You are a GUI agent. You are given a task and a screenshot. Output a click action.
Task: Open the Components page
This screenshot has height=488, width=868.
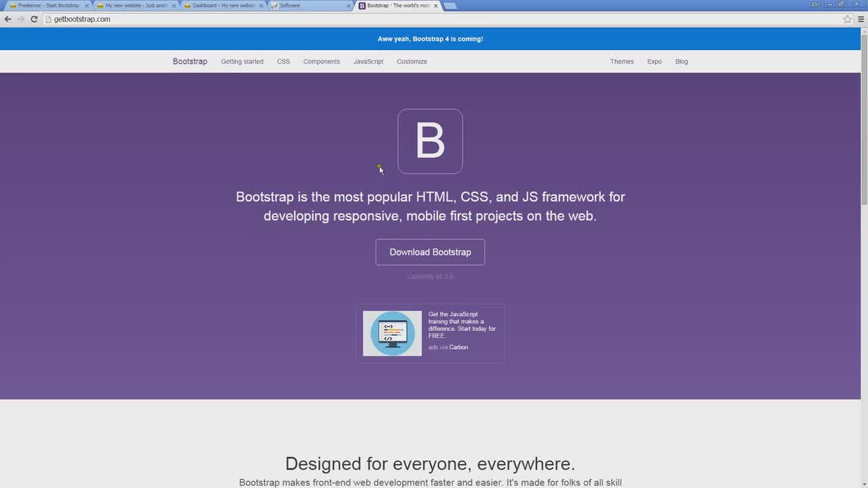pos(321,62)
